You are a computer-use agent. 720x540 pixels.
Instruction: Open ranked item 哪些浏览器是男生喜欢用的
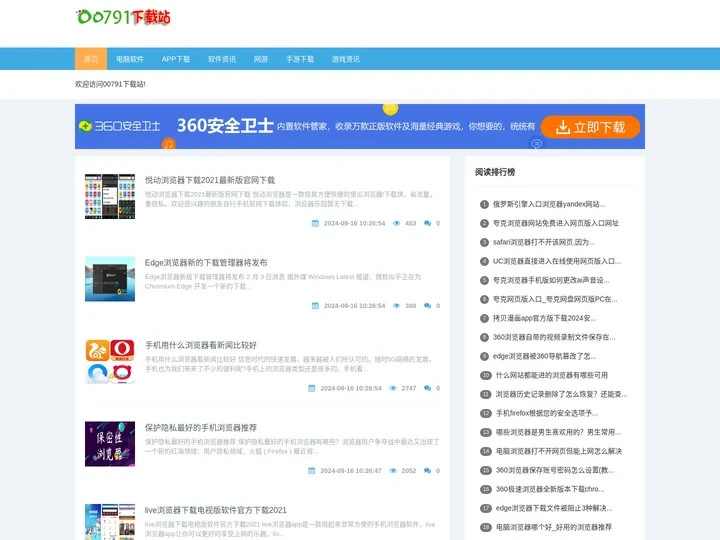558,432
